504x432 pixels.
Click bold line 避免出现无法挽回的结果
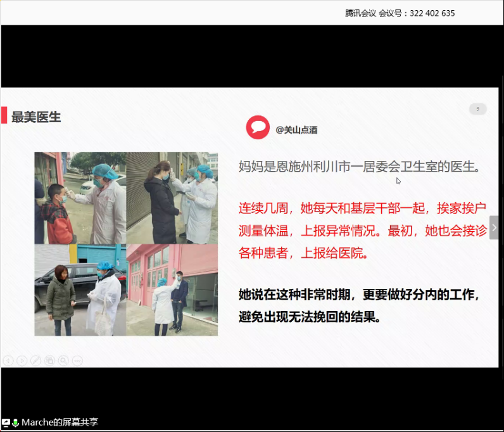point(310,317)
